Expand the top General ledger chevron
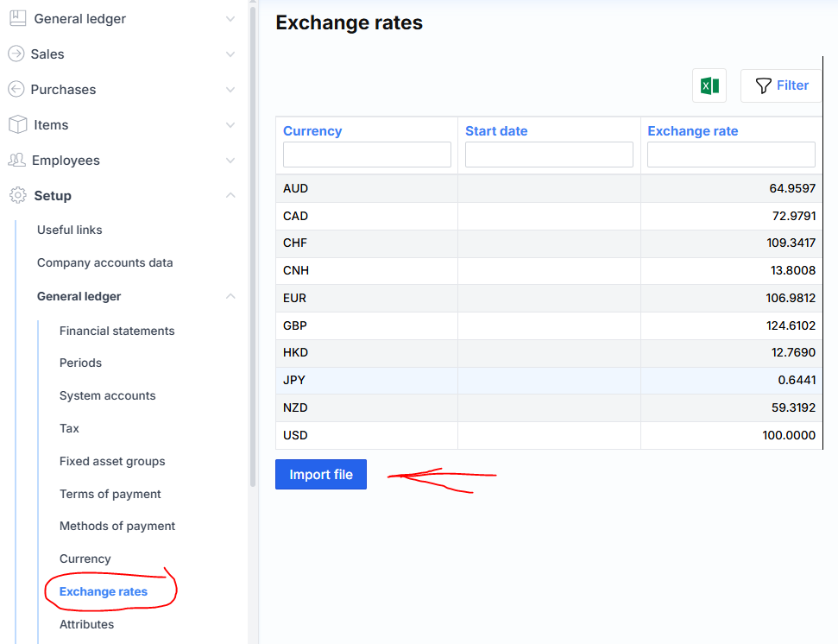This screenshot has width=838, height=644. (230, 18)
